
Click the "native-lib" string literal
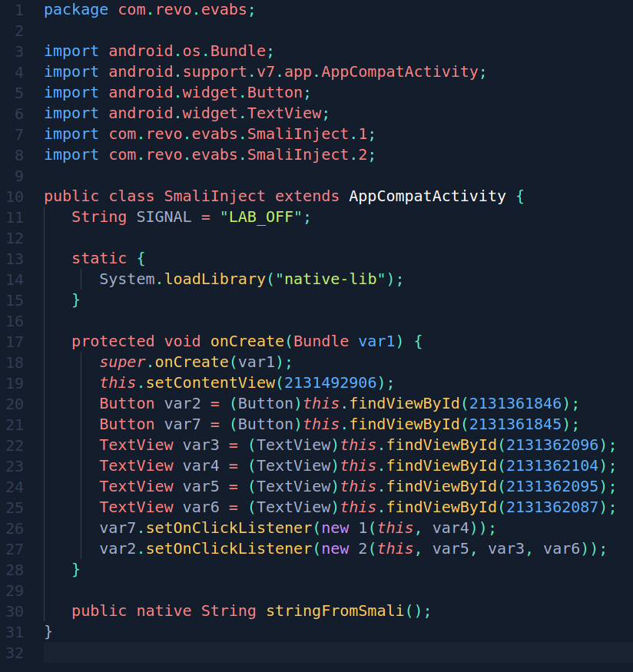pyautogui.click(x=333, y=279)
